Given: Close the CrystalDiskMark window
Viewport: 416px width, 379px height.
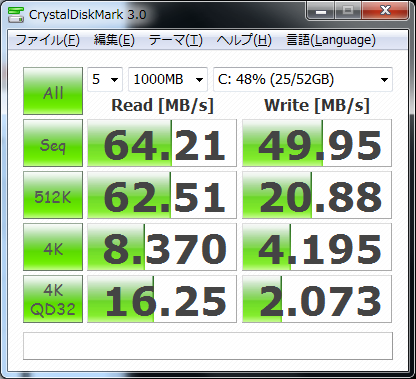Looking at the screenshot, I should point(385,11).
